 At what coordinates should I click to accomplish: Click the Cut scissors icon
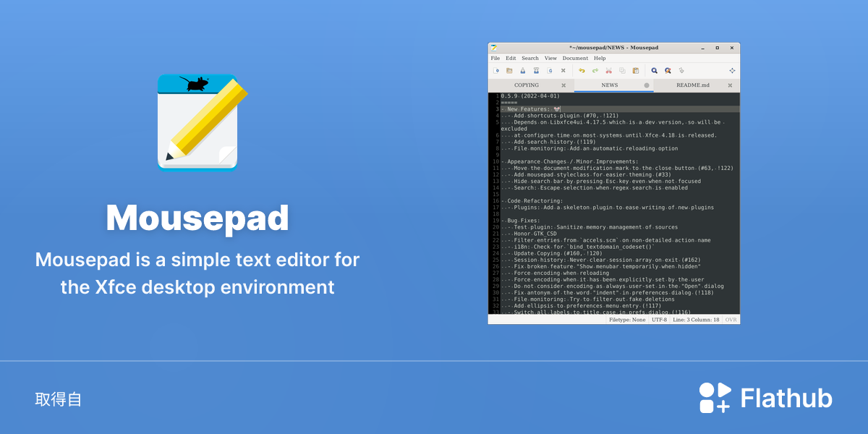(x=609, y=71)
